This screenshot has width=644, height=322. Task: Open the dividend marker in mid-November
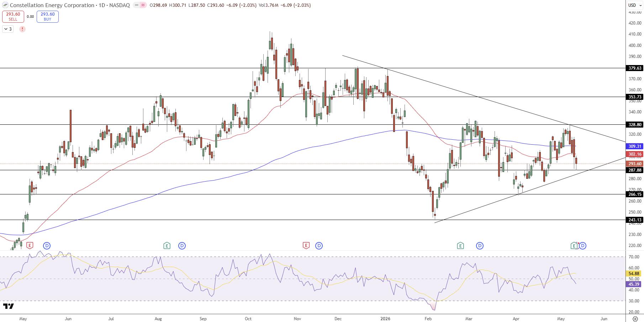pyautogui.click(x=319, y=245)
